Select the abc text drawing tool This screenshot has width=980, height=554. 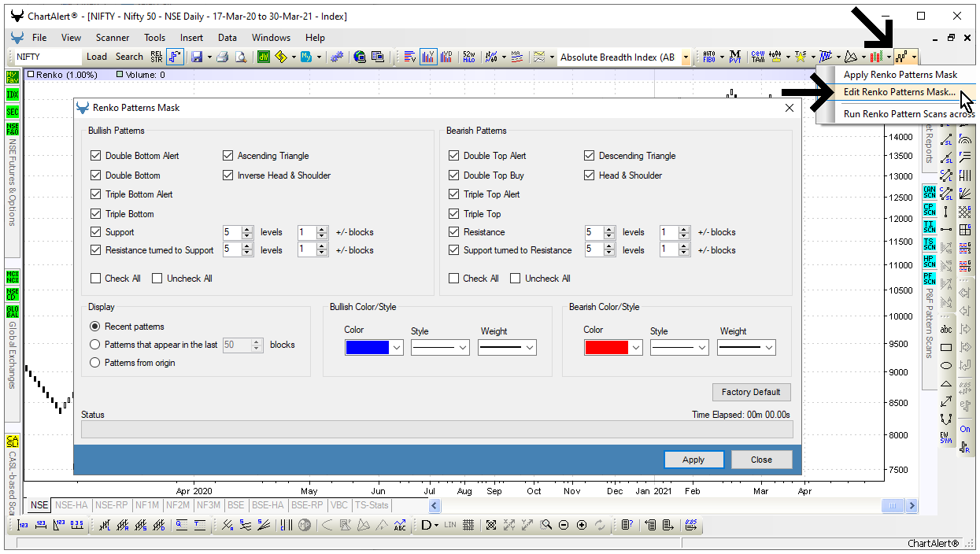pos(946,329)
